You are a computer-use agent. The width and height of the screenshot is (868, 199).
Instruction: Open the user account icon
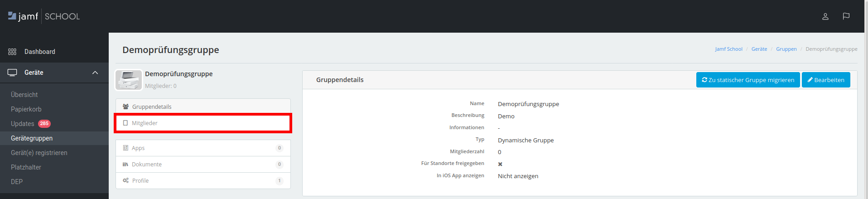825,16
